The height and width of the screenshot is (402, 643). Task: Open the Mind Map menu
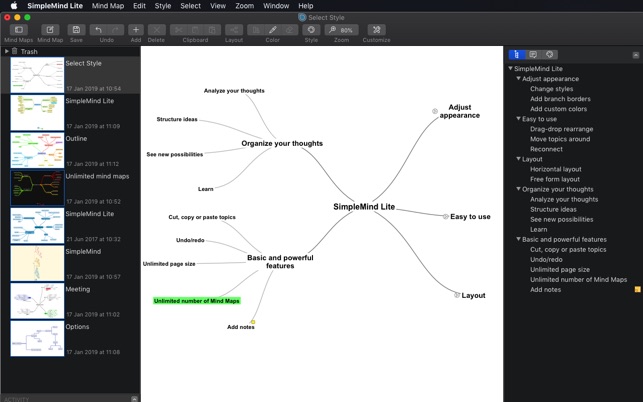108,6
